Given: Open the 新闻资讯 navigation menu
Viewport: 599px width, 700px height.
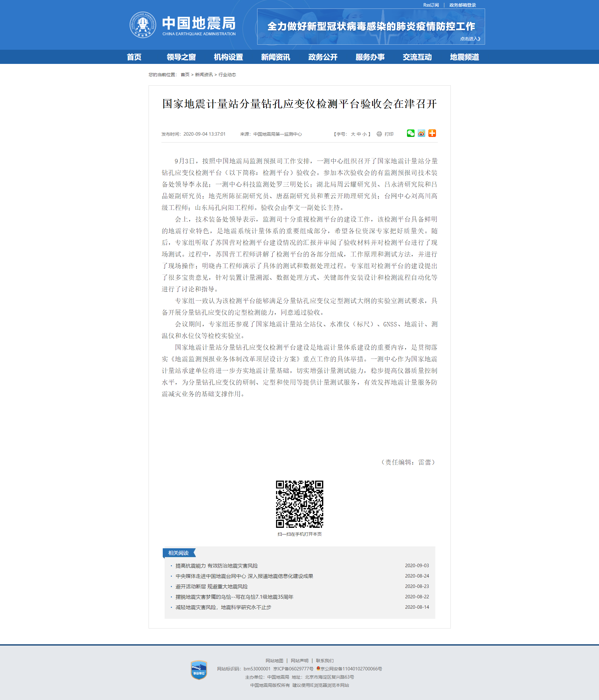Looking at the screenshot, I should (x=275, y=57).
